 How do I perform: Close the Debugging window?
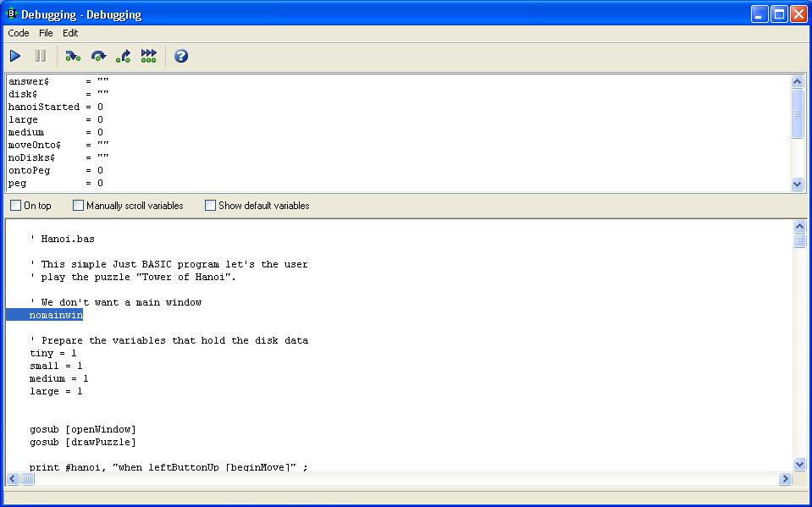(798, 14)
